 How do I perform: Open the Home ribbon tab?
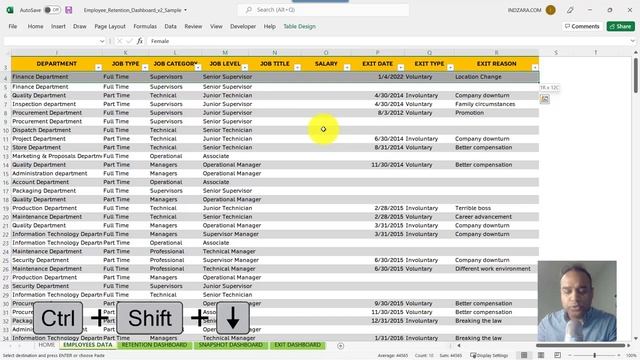click(x=36, y=26)
